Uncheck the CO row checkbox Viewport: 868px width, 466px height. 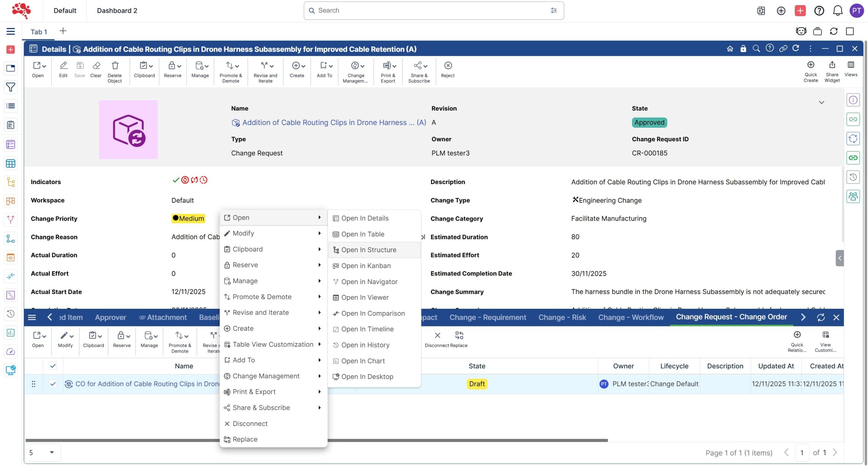coord(53,384)
